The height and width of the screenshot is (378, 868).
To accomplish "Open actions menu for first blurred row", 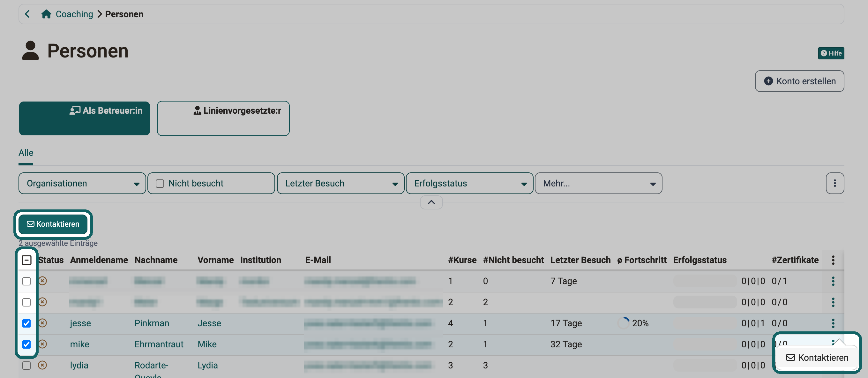I will (833, 281).
